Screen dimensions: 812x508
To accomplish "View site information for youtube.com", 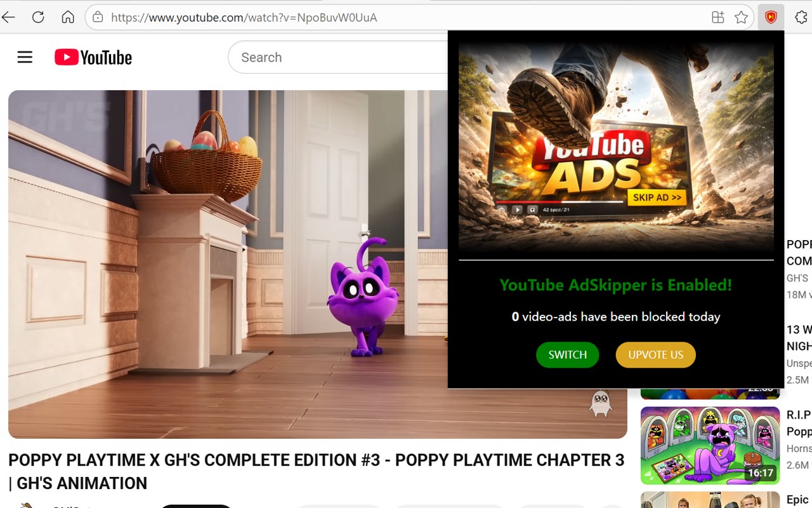I will click(x=98, y=17).
